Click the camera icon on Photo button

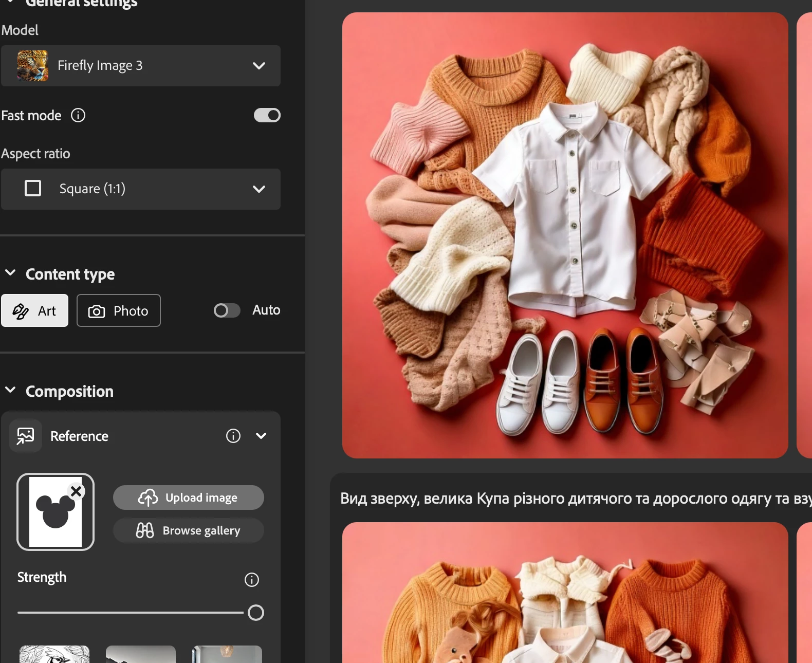[97, 311]
